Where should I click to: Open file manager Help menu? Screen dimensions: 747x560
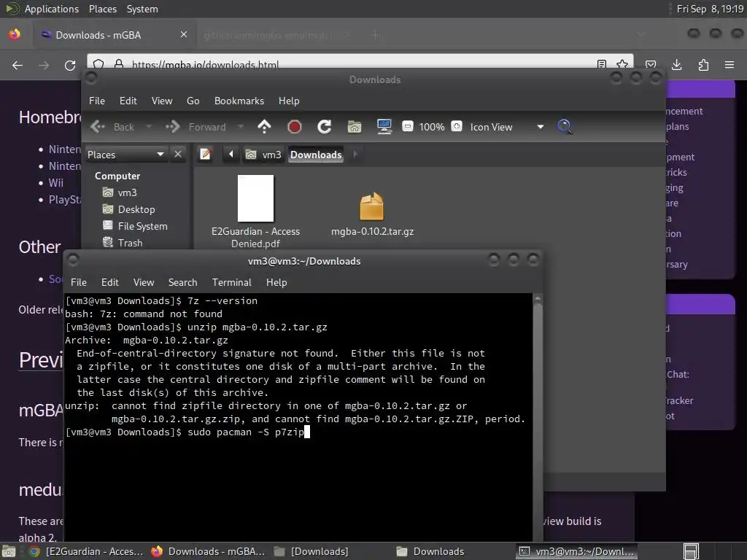coord(289,101)
